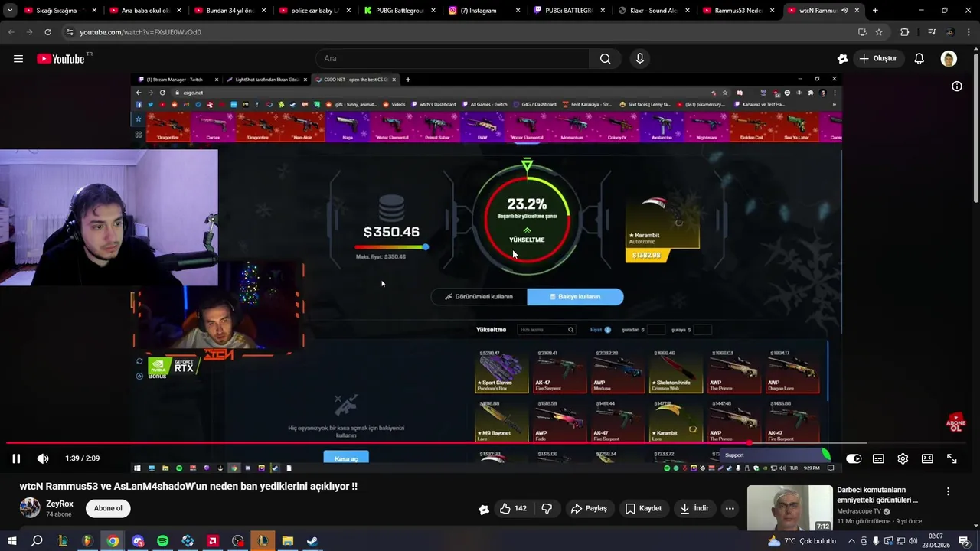Mute the wtcN Rammus tab audio
Image resolution: width=980 pixels, height=551 pixels.
pyautogui.click(x=844, y=11)
